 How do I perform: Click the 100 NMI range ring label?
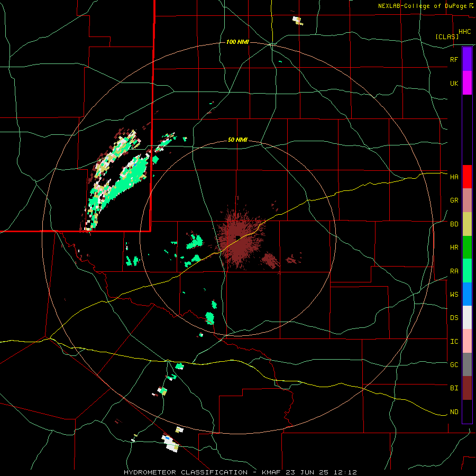tap(237, 42)
